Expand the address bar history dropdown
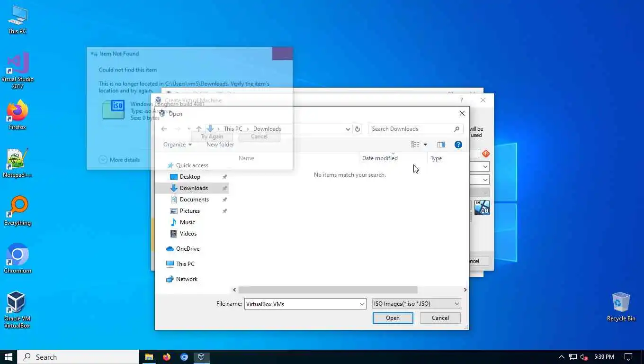 click(348, 129)
